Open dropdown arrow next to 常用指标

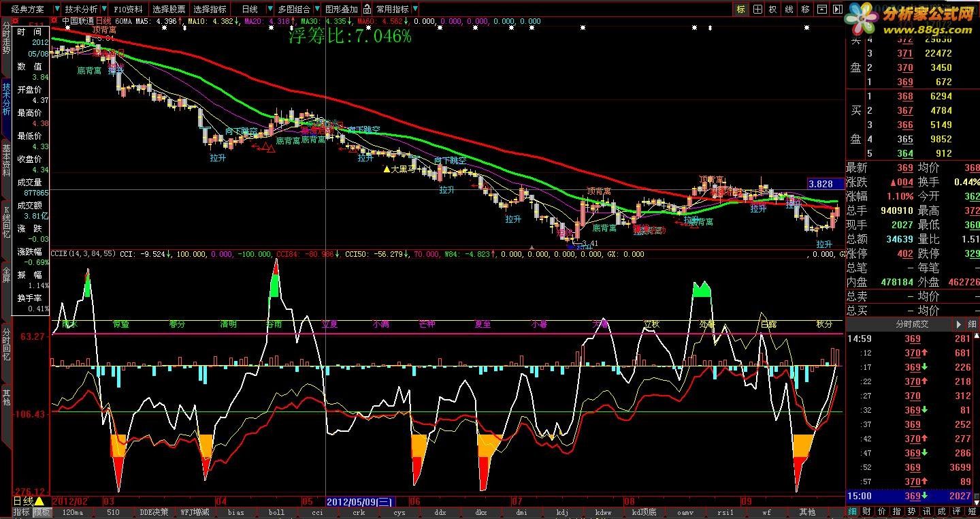click(x=414, y=10)
